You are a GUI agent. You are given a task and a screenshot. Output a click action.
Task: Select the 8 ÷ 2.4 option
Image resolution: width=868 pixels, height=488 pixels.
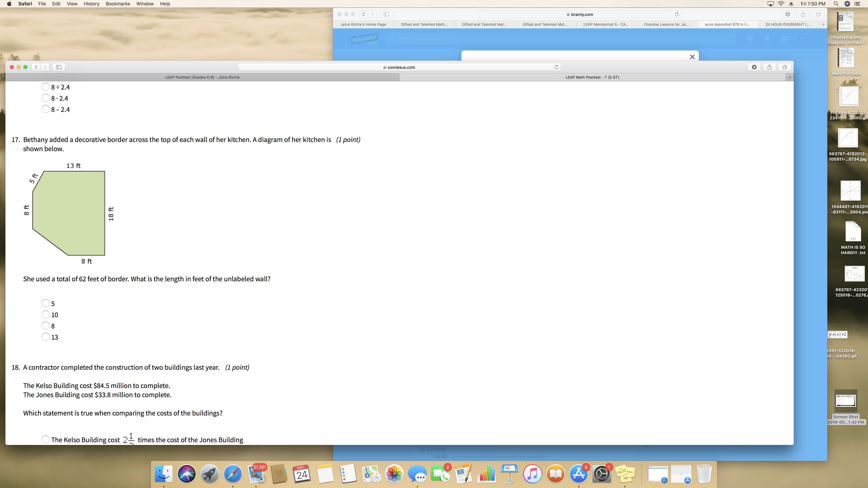point(45,87)
